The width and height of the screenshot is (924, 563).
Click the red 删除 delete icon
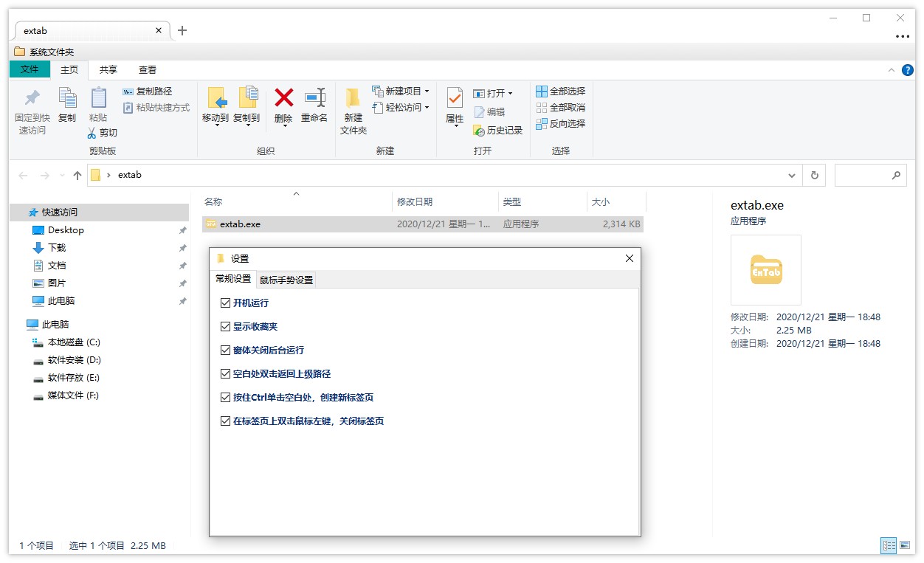coord(283,97)
